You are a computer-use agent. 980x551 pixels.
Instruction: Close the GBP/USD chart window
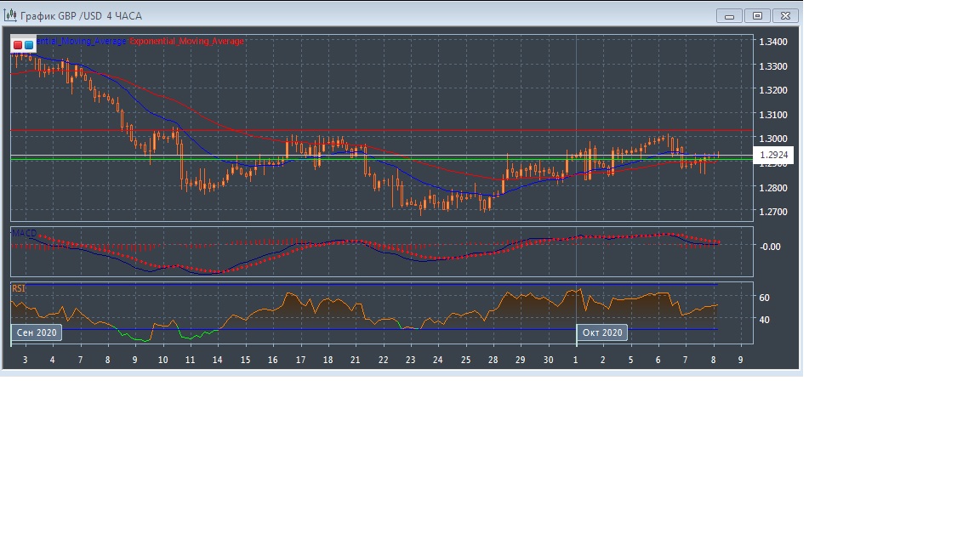[786, 15]
